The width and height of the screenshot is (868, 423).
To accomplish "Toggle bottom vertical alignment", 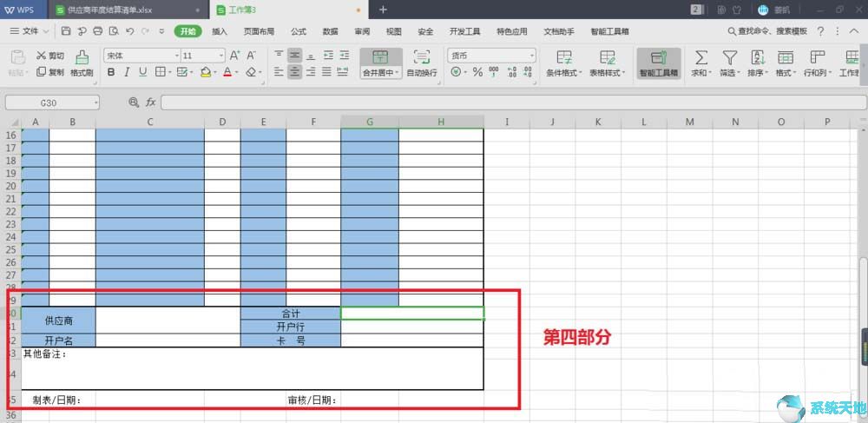I will 311,56.
